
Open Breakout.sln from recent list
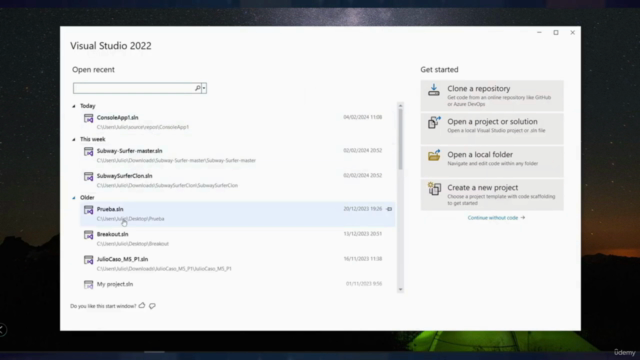(238, 239)
